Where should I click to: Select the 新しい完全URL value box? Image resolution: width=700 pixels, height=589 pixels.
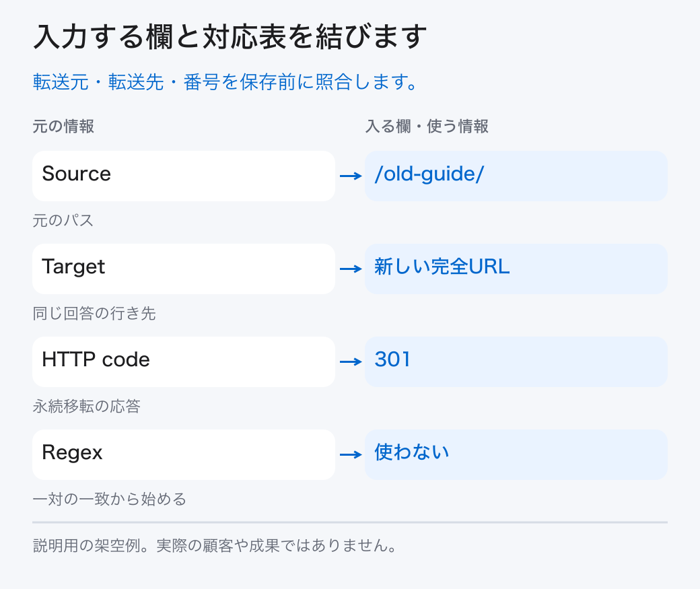point(516,269)
